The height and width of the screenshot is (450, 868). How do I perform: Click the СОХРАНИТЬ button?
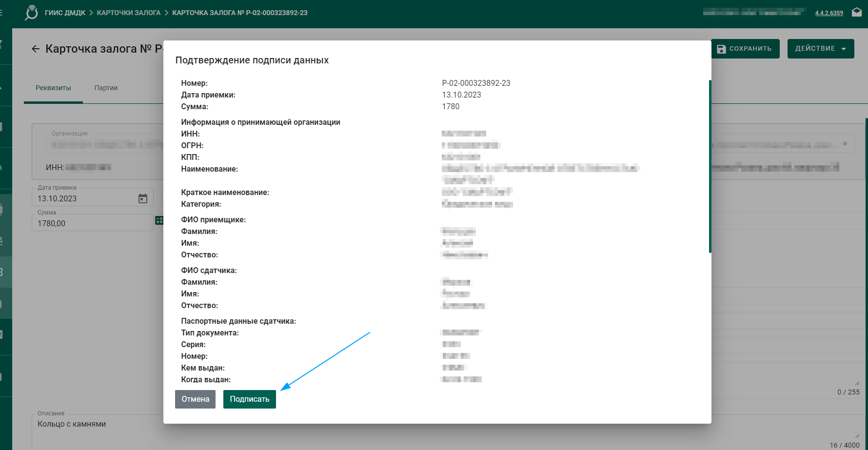pos(745,49)
